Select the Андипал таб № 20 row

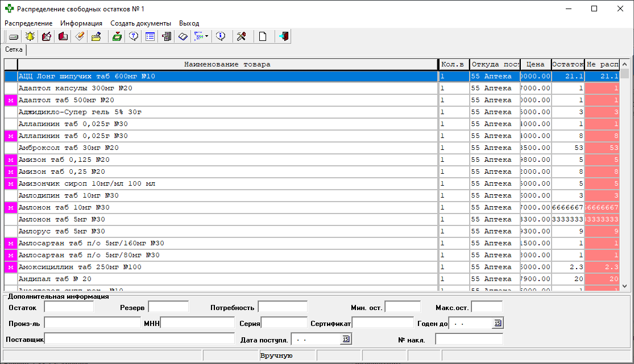[227, 279]
